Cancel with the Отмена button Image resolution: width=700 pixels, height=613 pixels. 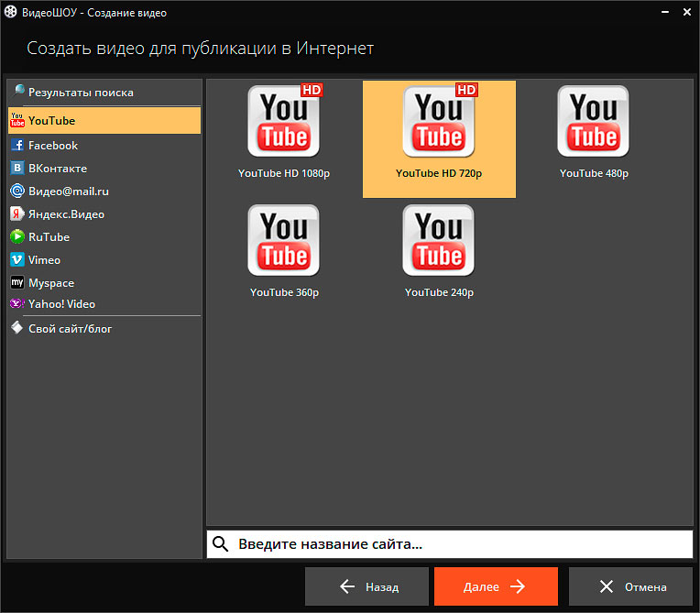(x=630, y=586)
